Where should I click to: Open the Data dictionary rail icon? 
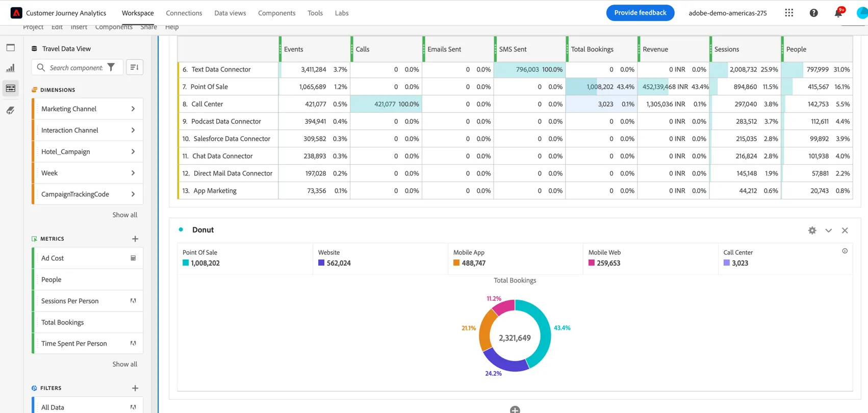coord(11,110)
